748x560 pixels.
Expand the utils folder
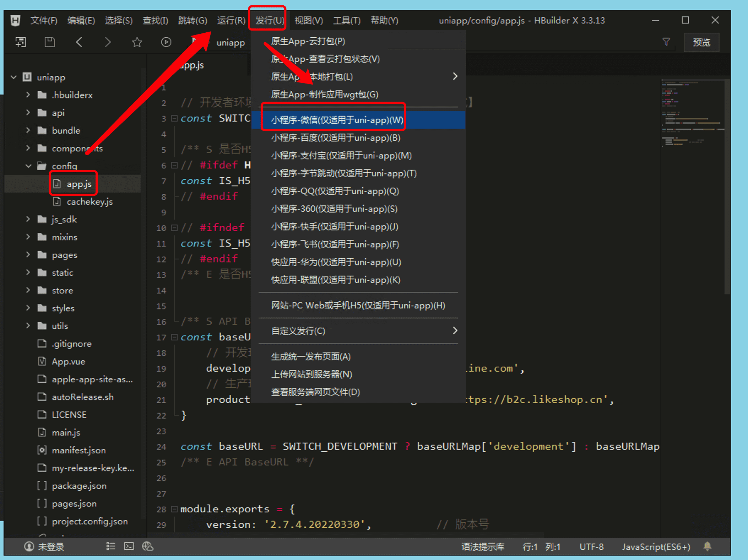point(28,326)
